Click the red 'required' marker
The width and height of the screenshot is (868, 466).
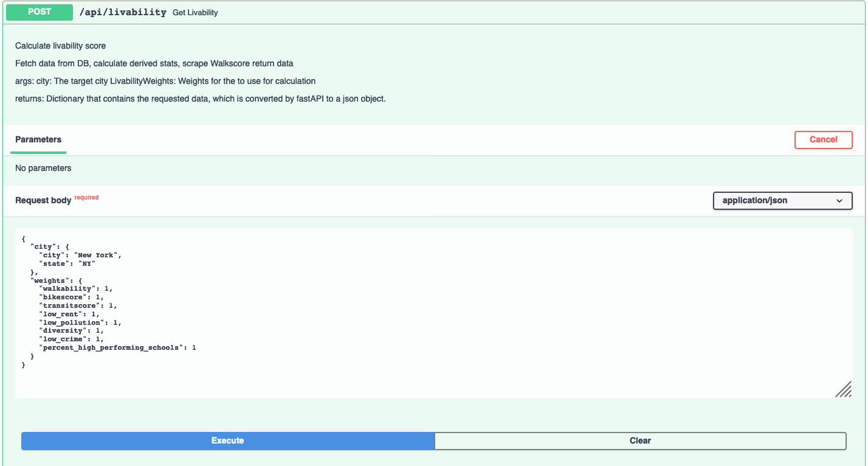[86, 197]
